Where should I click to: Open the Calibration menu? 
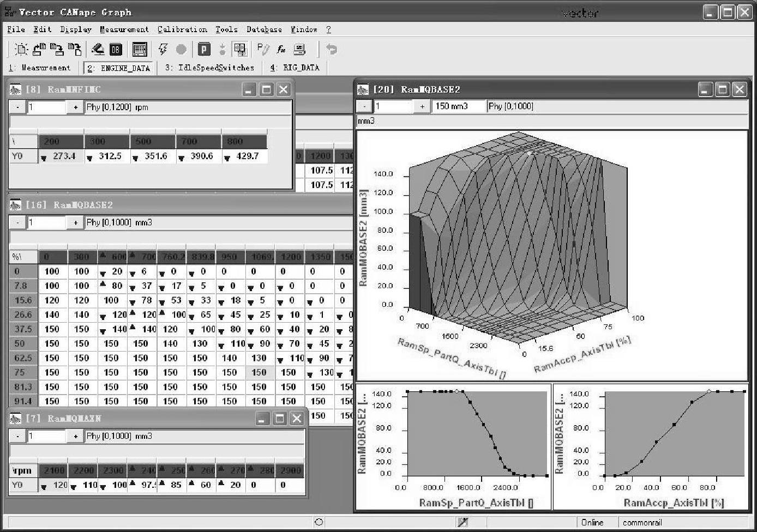182,29
